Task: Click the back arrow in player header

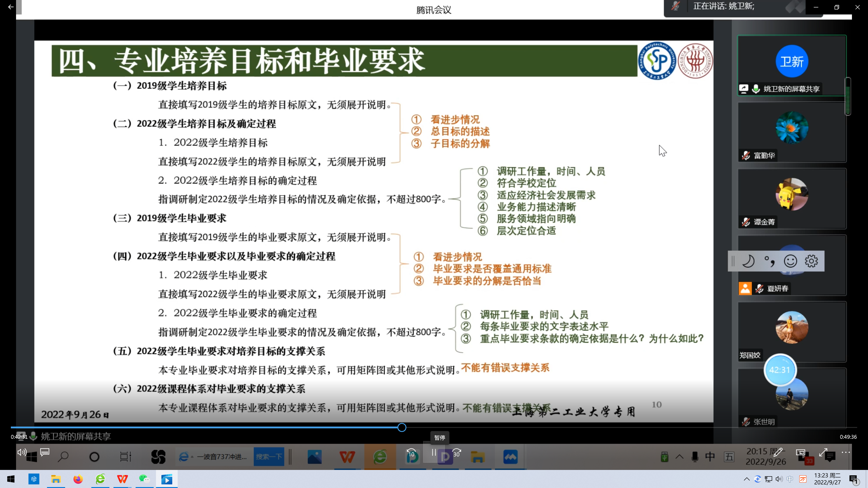Action: pos(10,7)
